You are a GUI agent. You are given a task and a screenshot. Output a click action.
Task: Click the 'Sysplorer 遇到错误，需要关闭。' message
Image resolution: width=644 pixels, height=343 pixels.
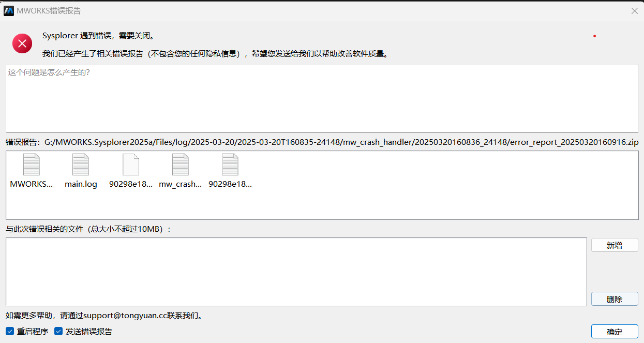pyautogui.click(x=98, y=36)
